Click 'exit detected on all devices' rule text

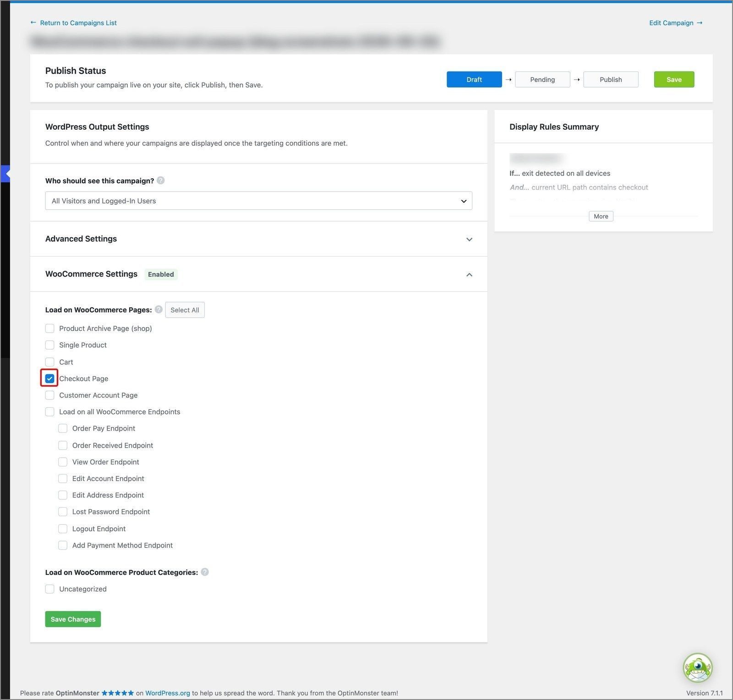566,173
